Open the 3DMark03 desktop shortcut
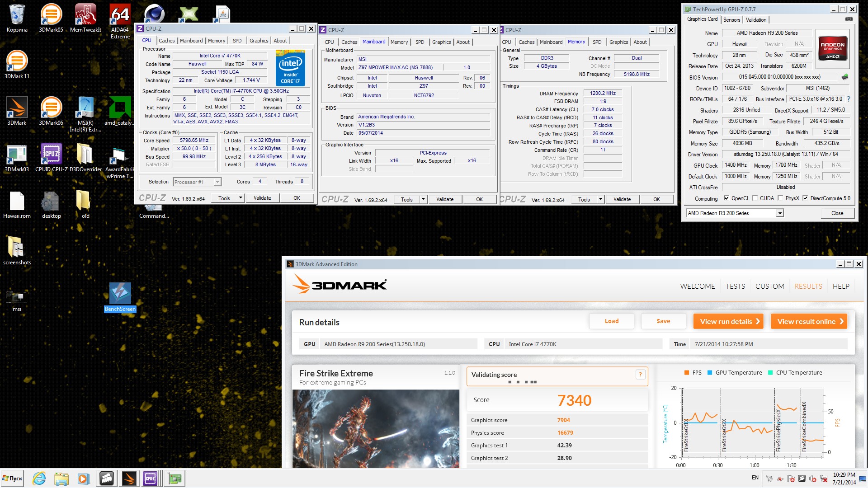Screen dimensions: 868x488 point(17,158)
